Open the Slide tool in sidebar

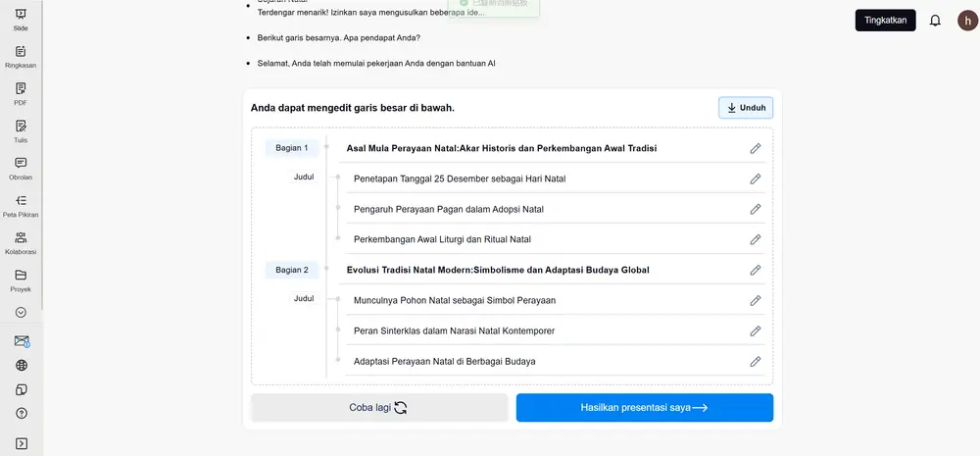[21, 20]
